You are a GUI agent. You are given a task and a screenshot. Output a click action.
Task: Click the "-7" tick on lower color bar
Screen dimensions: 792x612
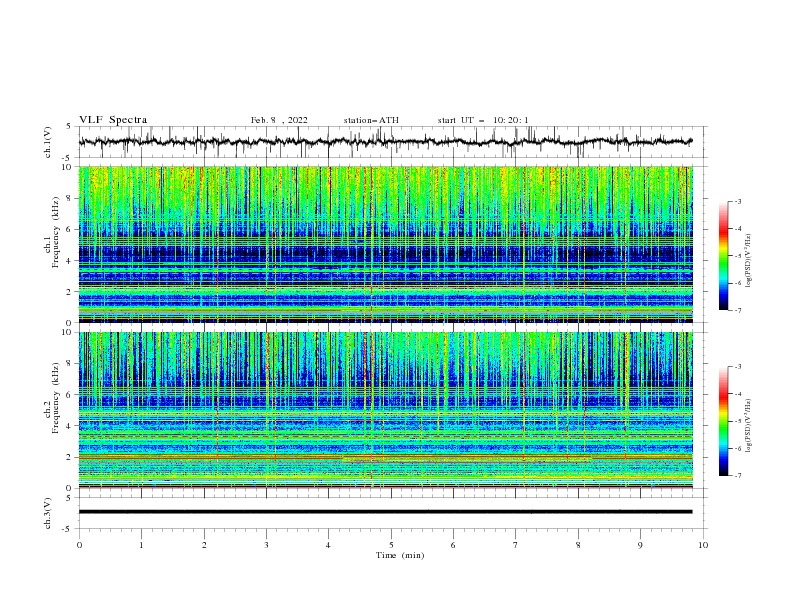pos(737,475)
